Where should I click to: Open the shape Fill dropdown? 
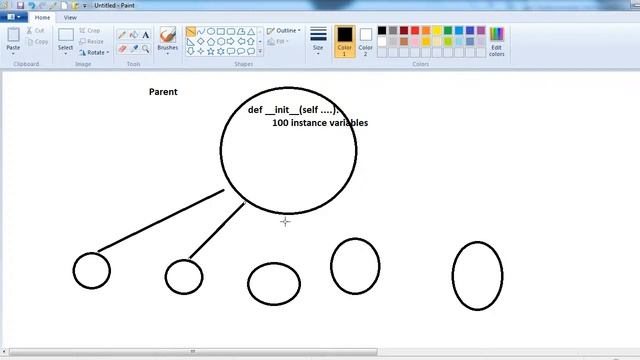[x=278, y=42]
